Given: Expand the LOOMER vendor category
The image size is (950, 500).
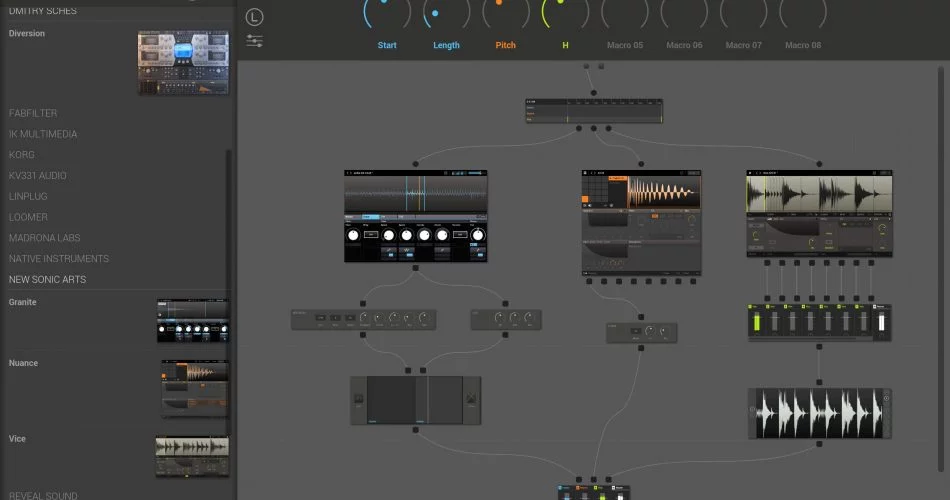Looking at the screenshot, I should pos(28,217).
